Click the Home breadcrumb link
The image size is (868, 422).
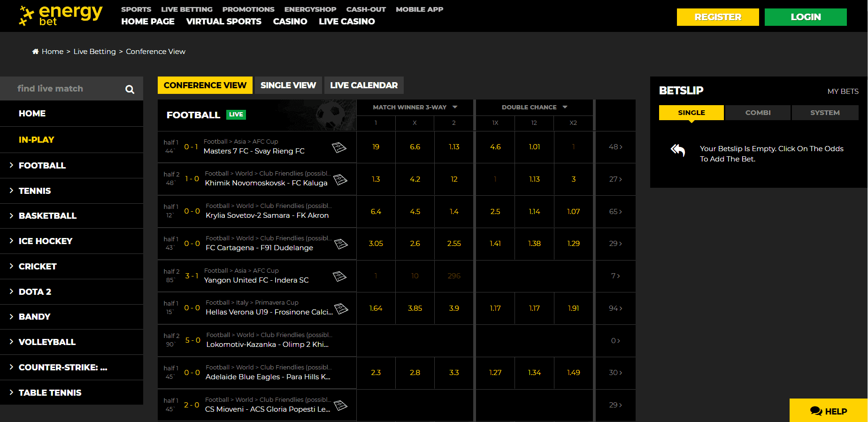tap(53, 52)
